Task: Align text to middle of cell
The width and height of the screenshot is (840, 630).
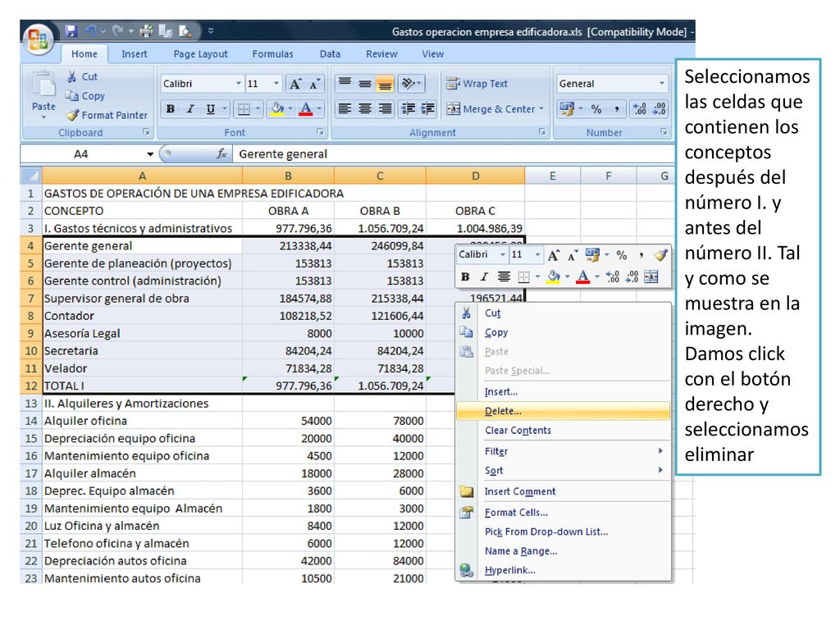Action: [x=365, y=83]
